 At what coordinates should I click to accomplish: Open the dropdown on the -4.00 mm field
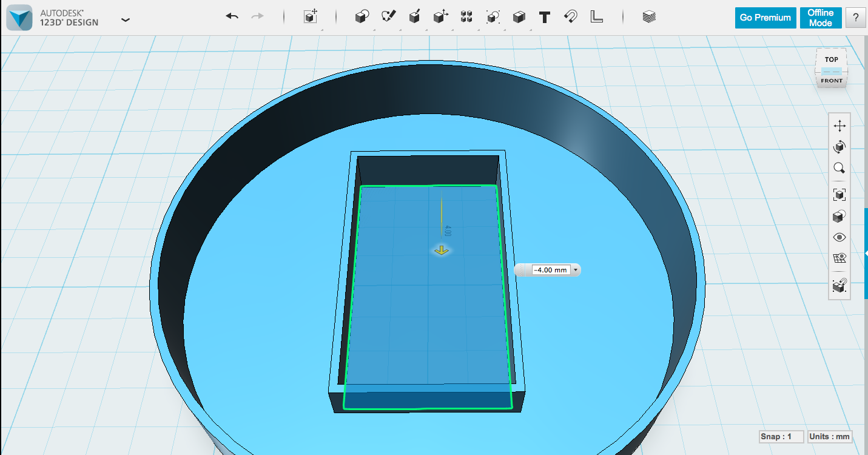coord(576,270)
